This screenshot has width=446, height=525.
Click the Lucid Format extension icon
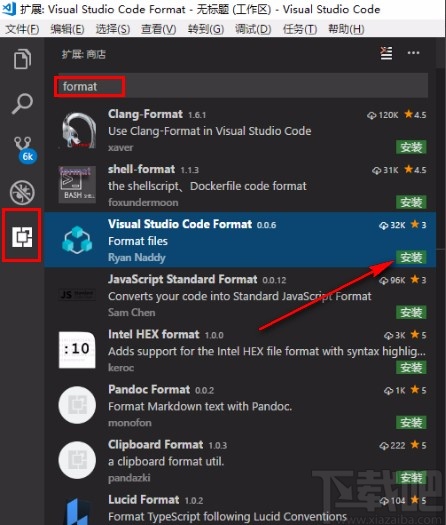pyautogui.click(x=77, y=512)
